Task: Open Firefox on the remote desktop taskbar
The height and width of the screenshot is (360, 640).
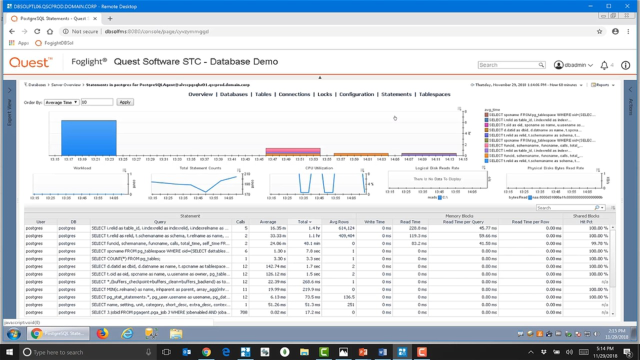Action: pyautogui.click(x=102, y=333)
